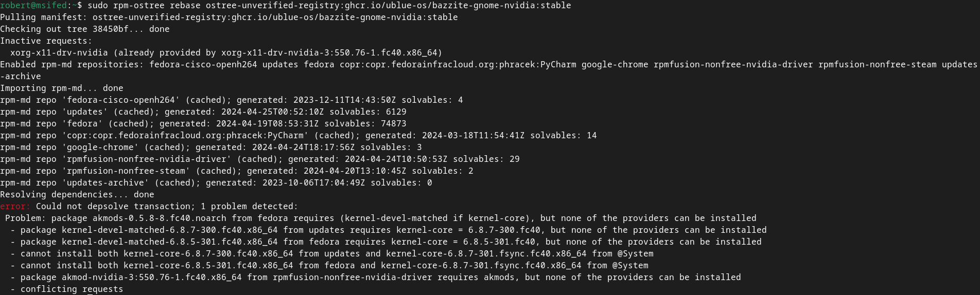Click the "Pulling manifest:" output text
Image resolution: width=980 pixels, height=295 pixels.
click(44, 17)
